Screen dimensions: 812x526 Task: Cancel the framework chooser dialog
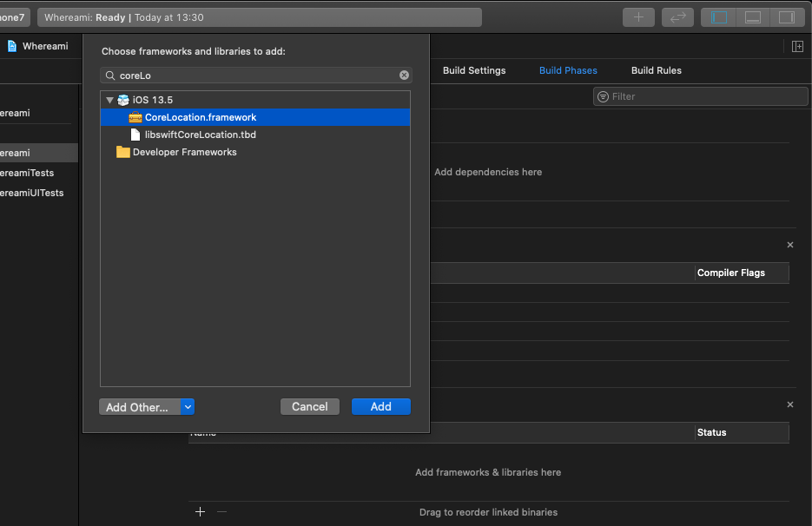(310, 406)
